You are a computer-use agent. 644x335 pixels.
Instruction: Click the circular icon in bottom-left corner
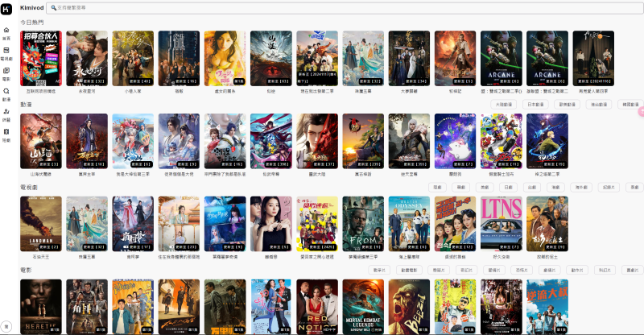point(6,327)
